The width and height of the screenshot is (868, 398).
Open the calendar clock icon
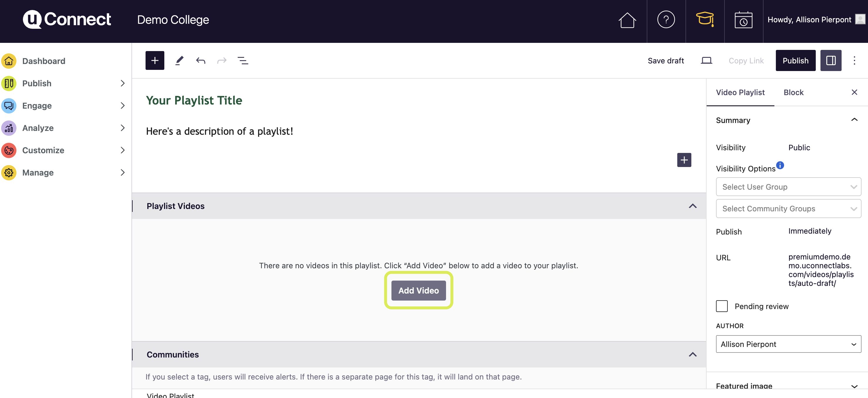coord(743,20)
